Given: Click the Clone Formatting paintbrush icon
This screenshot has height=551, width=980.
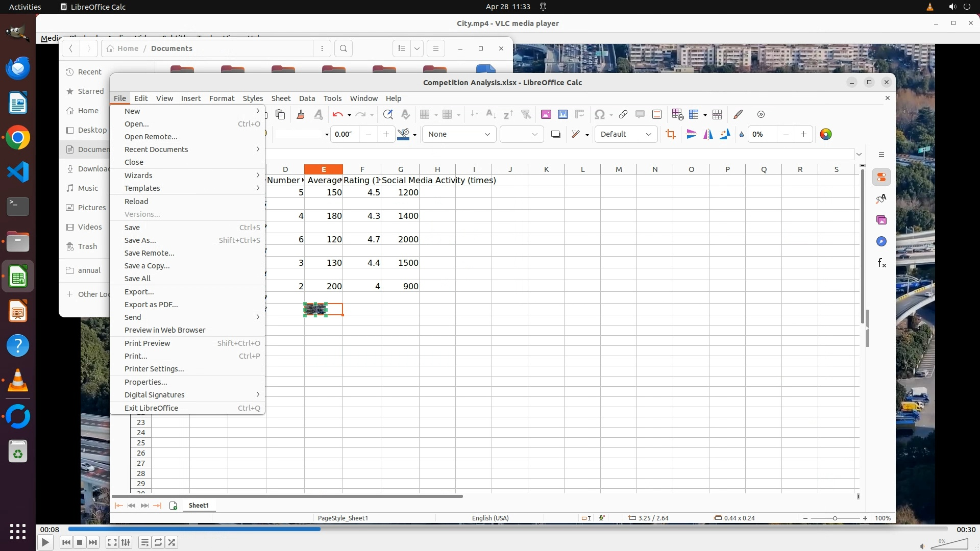Looking at the screenshot, I should 300,114.
